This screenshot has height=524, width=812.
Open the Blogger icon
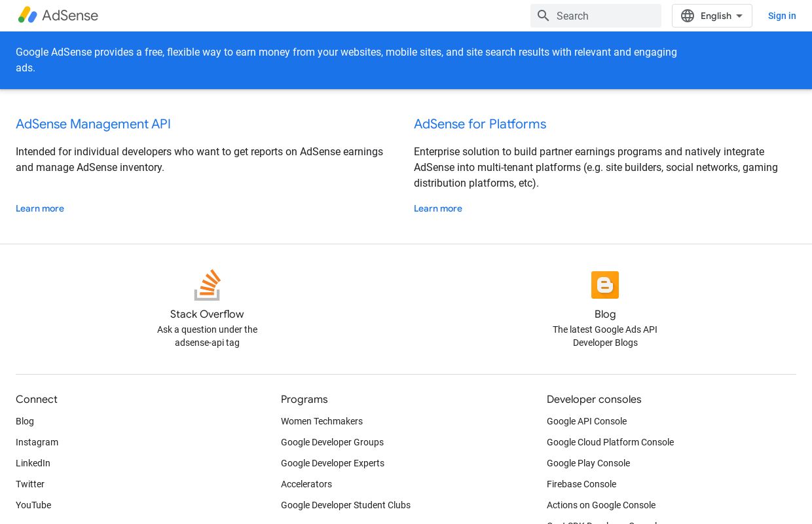[x=605, y=285]
